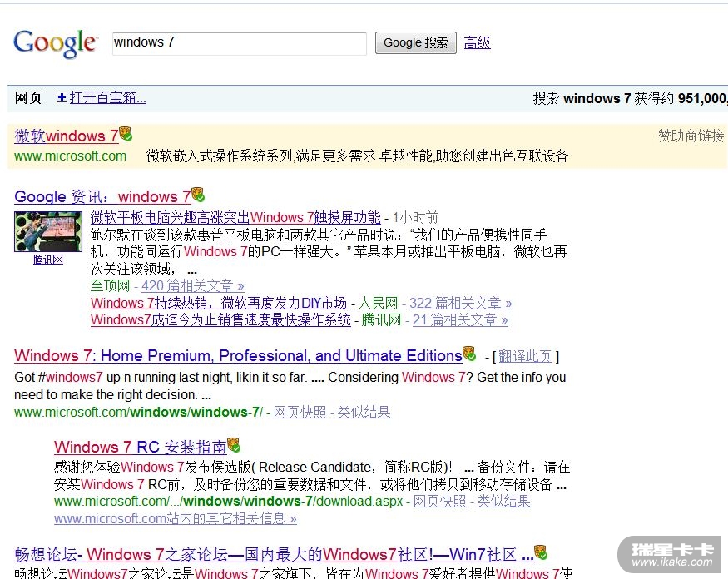Screen dimensions: 728x579
Task: Click the 至顶网 source label
Action: pos(110,285)
